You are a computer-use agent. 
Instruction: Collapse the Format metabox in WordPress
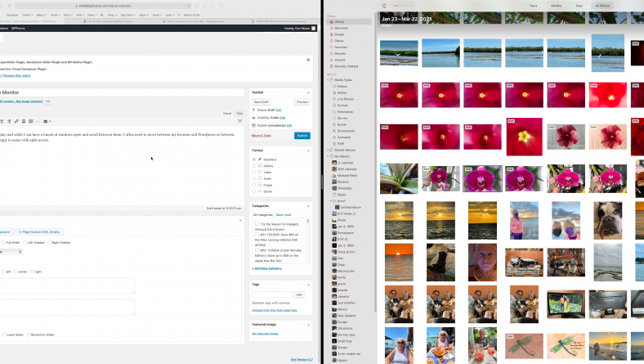click(308, 151)
